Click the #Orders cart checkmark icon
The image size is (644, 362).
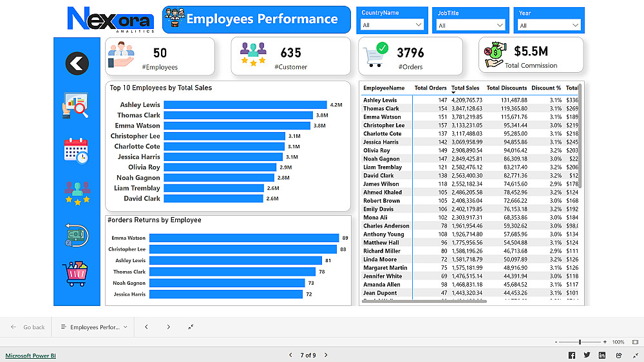[376, 55]
